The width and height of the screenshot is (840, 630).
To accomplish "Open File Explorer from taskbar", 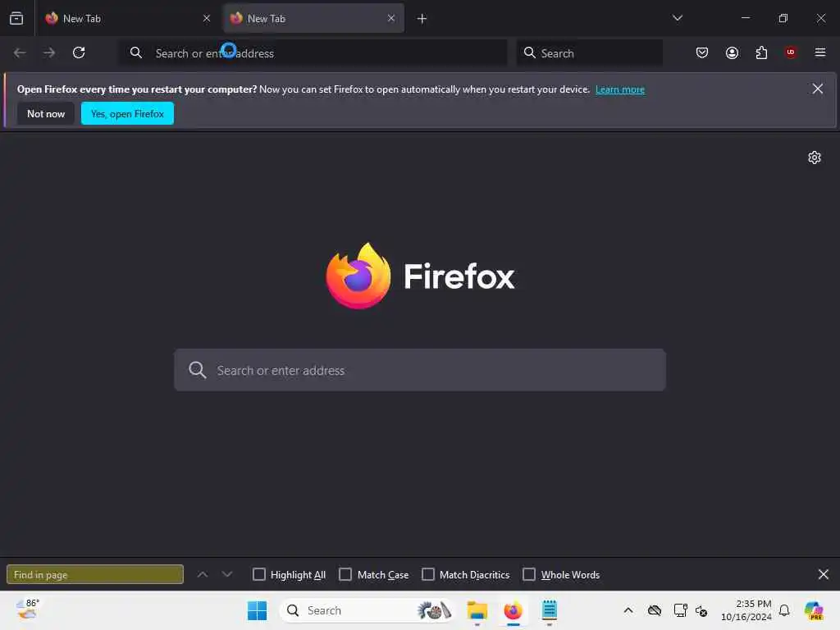I will [477, 610].
